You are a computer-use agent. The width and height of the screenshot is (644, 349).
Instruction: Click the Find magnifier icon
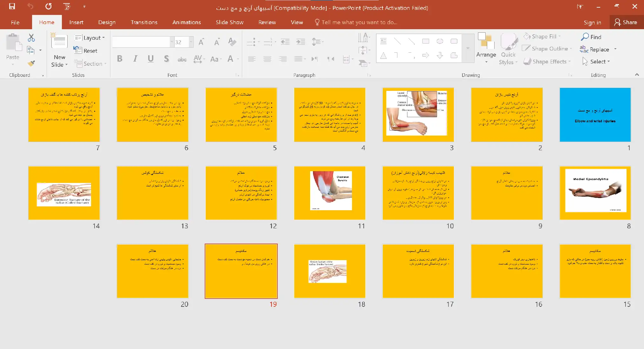(585, 37)
